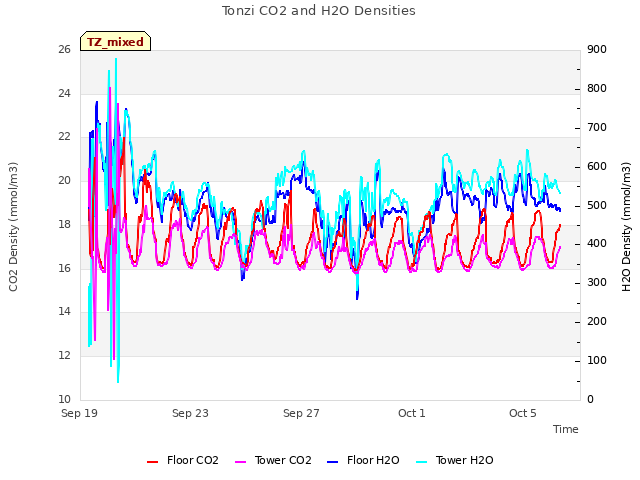640x480 pixels.
Task: Click the blue Floor H2O legend swatch
Action: click(x=333, y=462)
